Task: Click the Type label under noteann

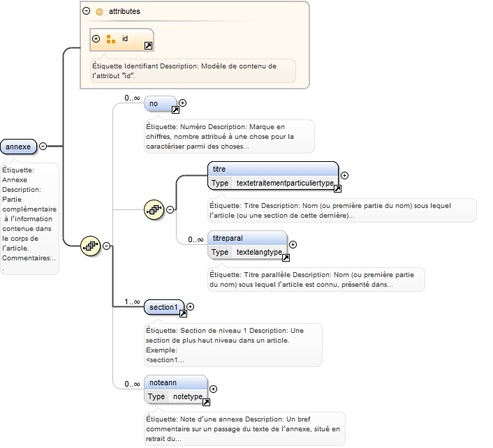Action: (156, 396)
